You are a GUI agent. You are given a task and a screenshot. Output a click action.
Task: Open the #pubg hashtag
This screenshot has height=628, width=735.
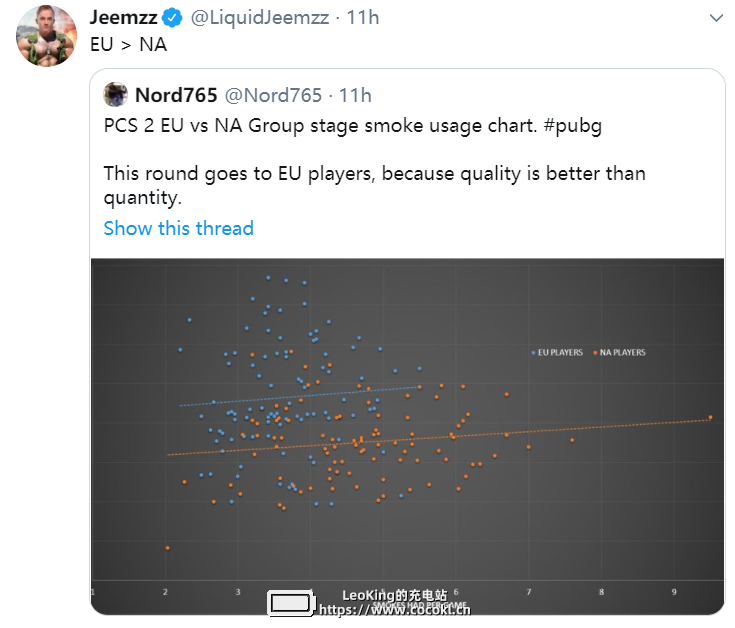572,126
